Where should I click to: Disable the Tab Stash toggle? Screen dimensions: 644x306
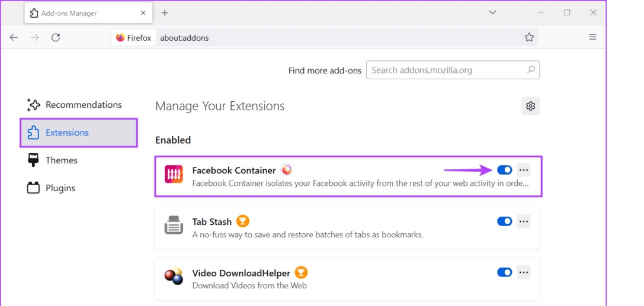click(x=505, y=221)
